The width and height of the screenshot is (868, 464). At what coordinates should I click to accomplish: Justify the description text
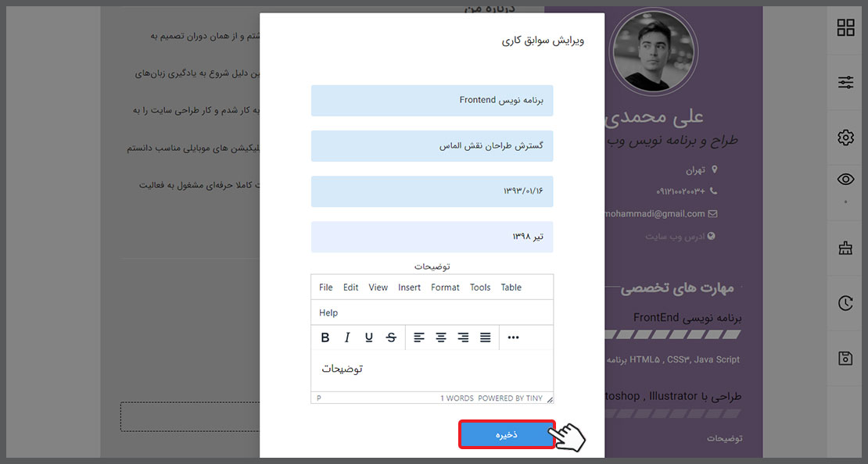pyautogui.click(x=485, y=337)
